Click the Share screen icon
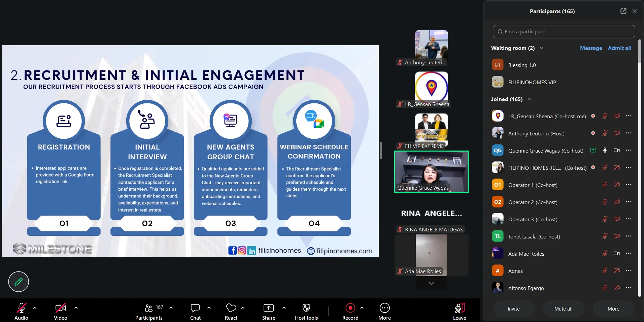Viewport: 644px width, 322px height. pos(269,308)
